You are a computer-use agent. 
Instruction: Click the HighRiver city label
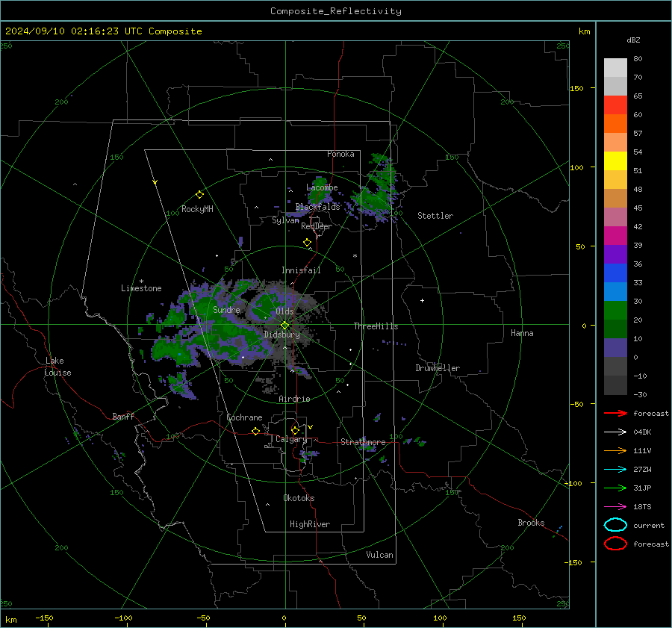coord(310,524)
